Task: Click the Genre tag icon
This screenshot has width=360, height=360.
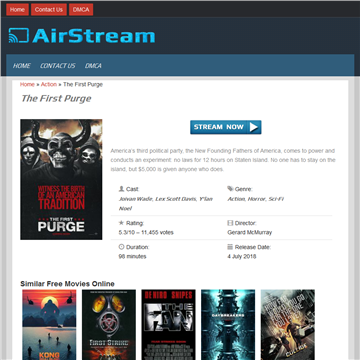Action: pos(230,189)
